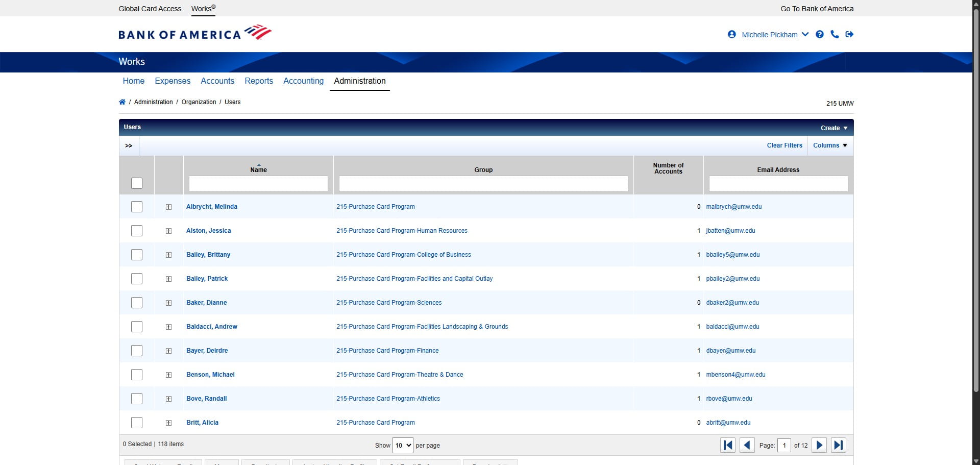Click the Global Card Access link

tap(150, 9)
